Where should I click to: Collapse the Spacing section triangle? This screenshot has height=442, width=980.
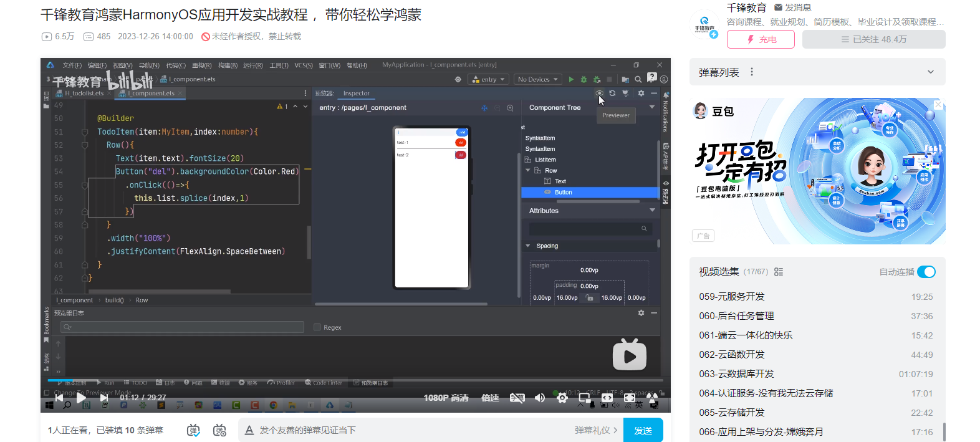click(528, 246)
